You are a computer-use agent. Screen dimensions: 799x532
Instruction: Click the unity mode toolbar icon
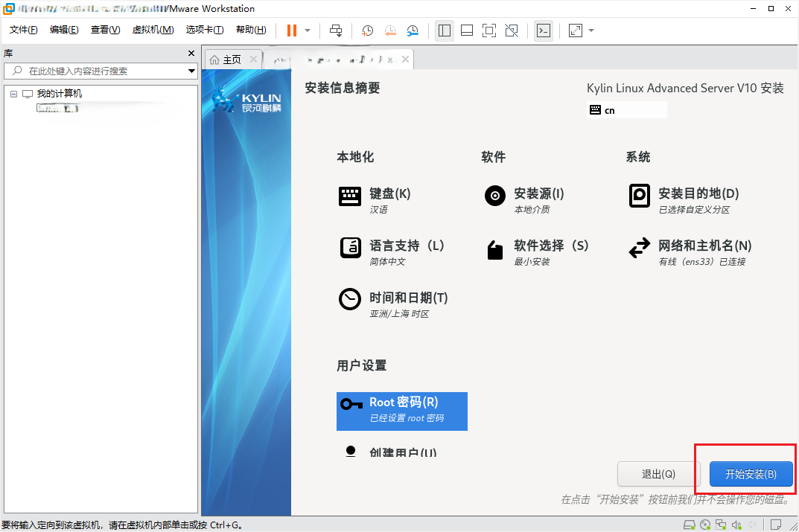(x=512, y=31)
